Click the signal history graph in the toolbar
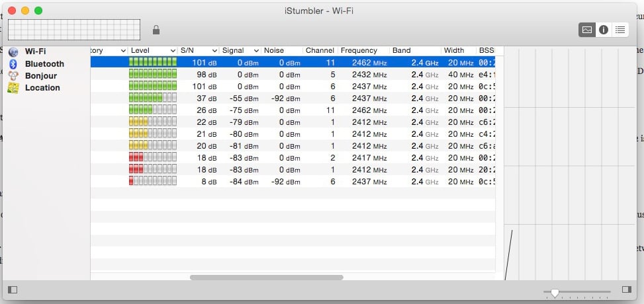Viewport: 644px width, 304px height. point(74,30)
